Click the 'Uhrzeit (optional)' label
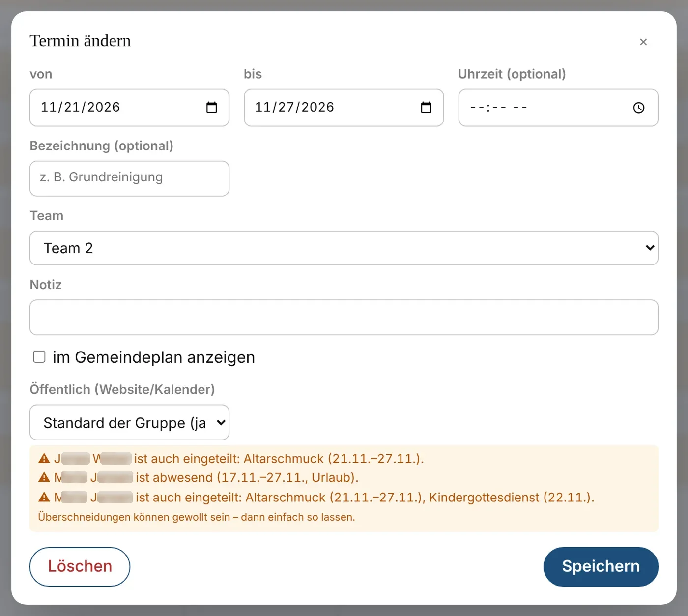688x616 pixels. tap(512, 74)
